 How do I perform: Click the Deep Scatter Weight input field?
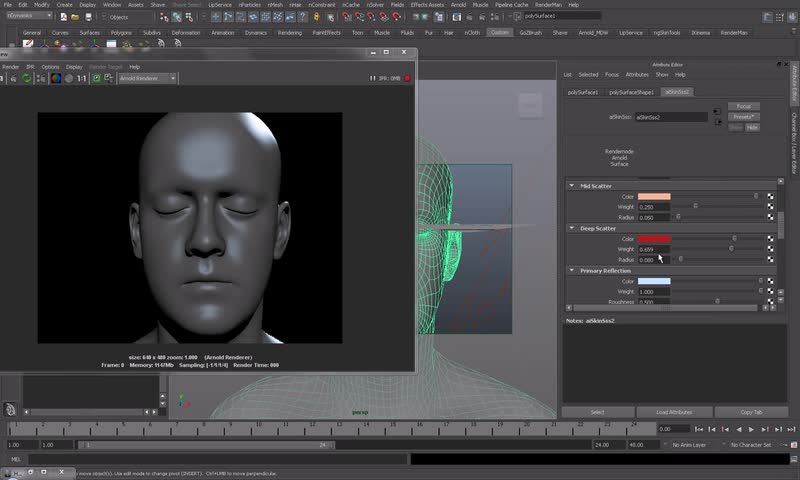click(652, 249)
